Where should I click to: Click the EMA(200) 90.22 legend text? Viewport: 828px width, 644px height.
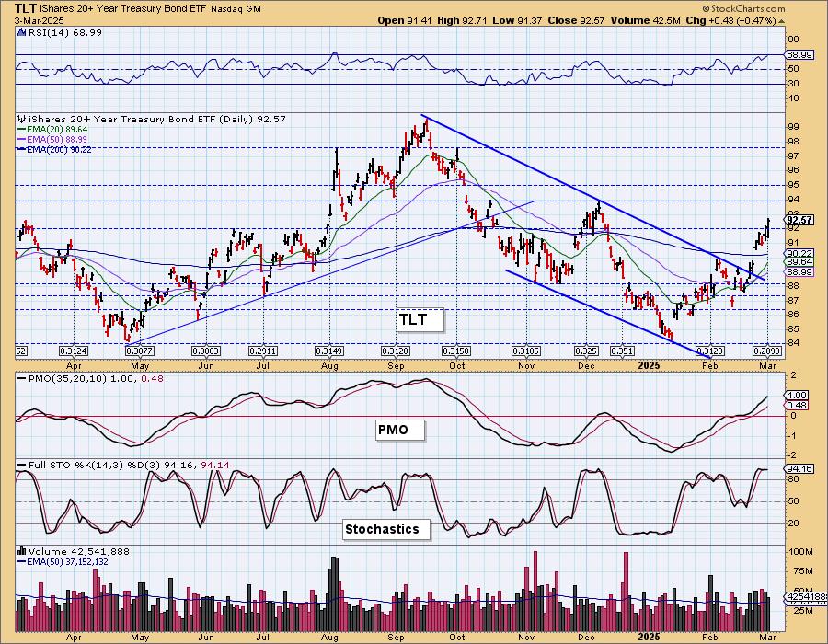(x=59, y=150)
